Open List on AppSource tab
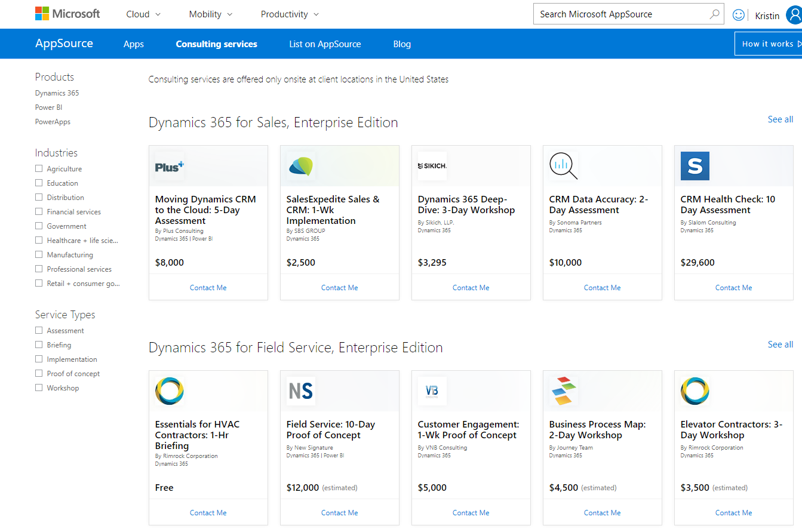The image size is (802, 532). tap(325, 44)
